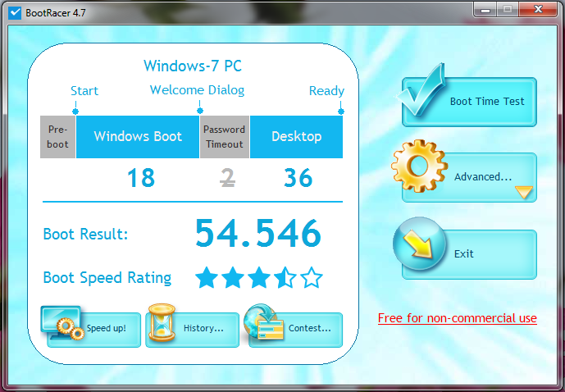The width and height of the screenshot is (565, 392).
Task: Click the Speed up monitor gears icon
Action: 62,323
